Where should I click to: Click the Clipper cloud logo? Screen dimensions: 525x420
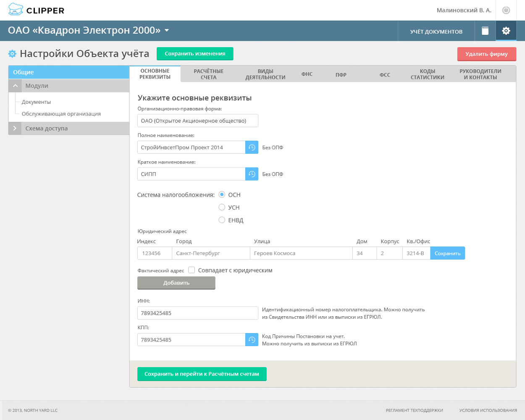(16, 10)
